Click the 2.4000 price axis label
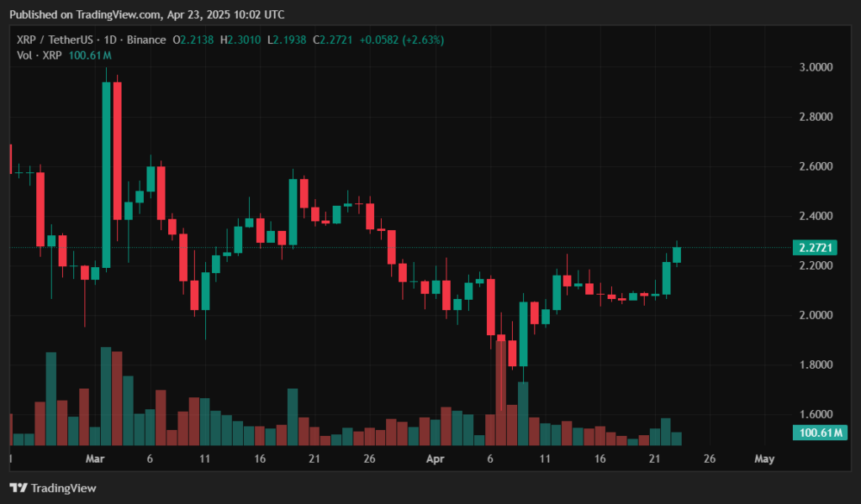 click(816, 216)
